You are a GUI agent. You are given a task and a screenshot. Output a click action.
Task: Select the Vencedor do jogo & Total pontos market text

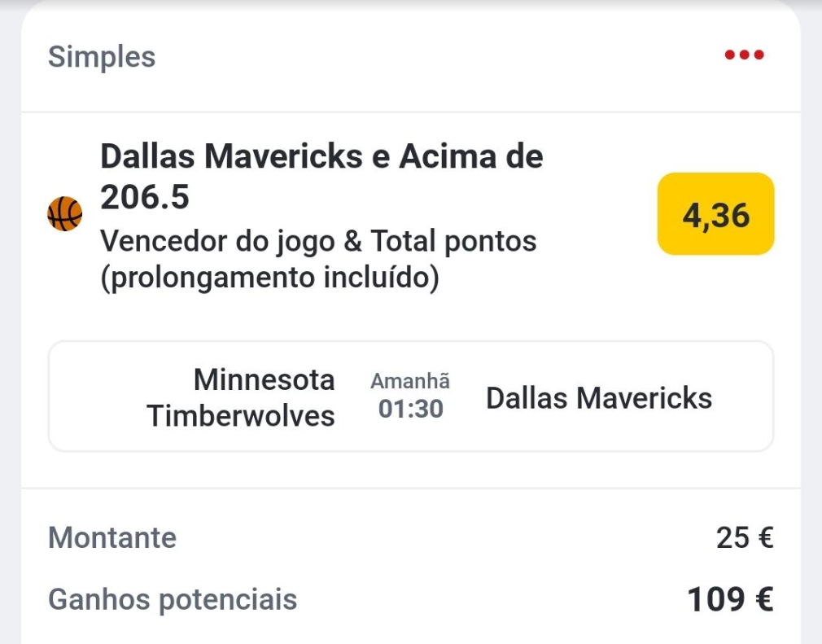tap(318, 241)
